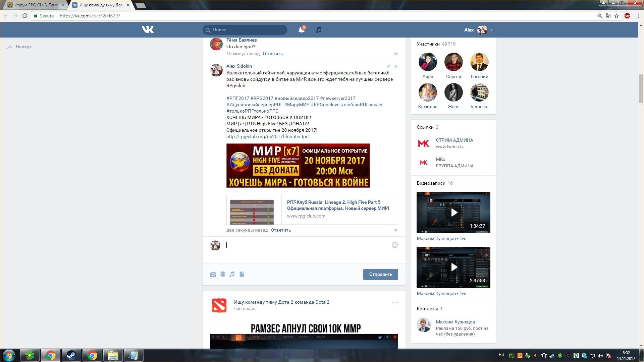Like Тёма Баялиев's comment with heart
Image resolution: width=644 pixels, height=362 pixels.
pos(396,54)
